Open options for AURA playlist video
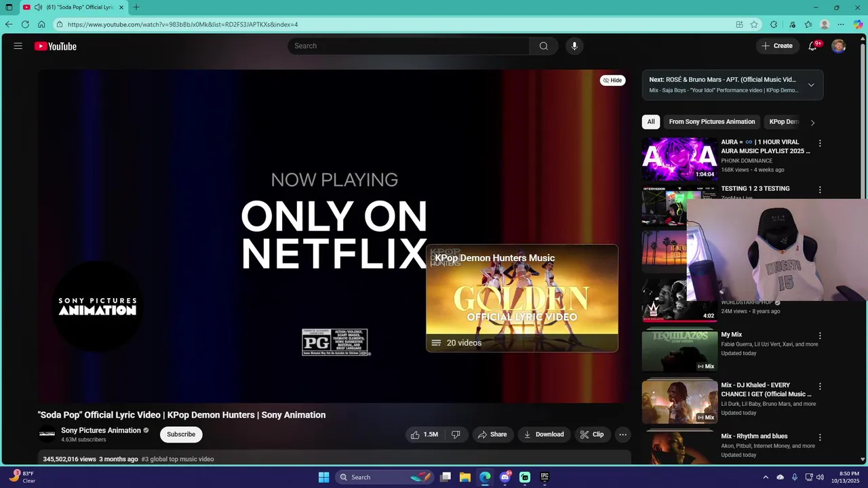The height and width of the screenshot is (488, 868). point(820,143)
